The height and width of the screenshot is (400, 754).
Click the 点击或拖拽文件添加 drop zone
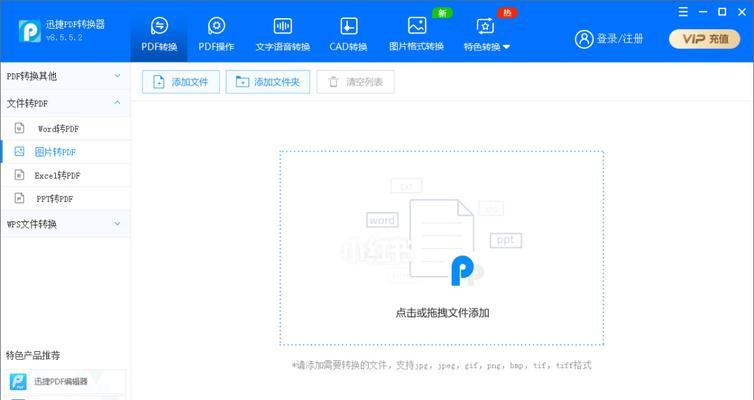coord(441,248)
